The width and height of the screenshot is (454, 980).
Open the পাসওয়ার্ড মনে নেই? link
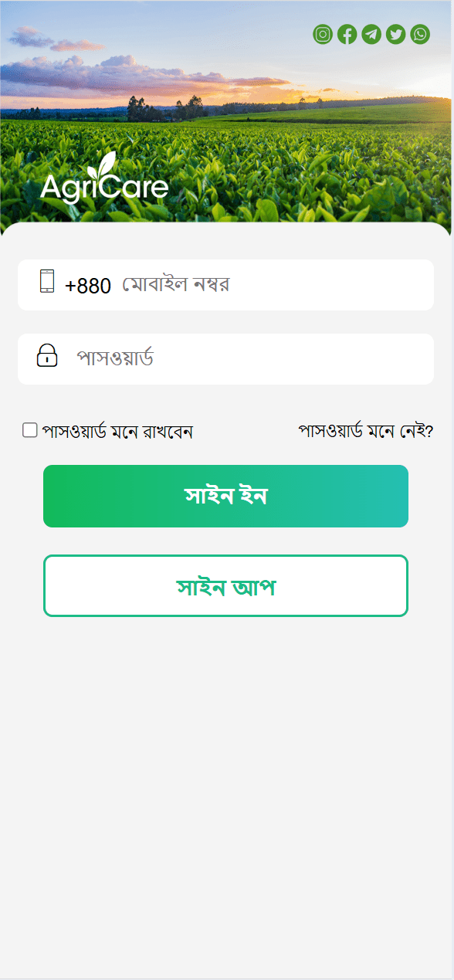click(366, 430)
